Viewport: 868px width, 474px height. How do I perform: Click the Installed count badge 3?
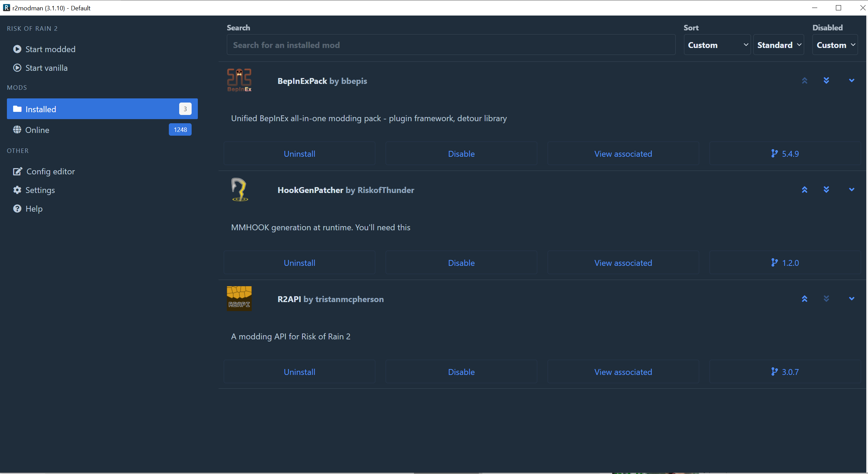point(185,109)
